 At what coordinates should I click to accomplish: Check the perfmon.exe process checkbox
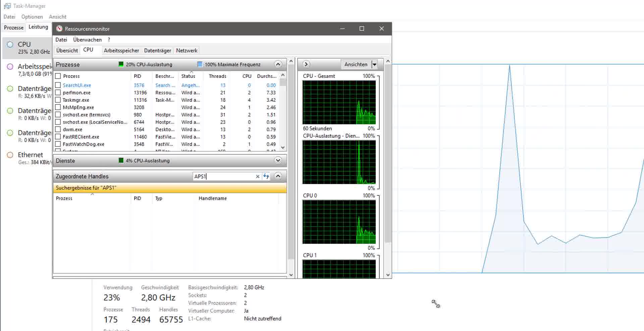click(58, 93)
